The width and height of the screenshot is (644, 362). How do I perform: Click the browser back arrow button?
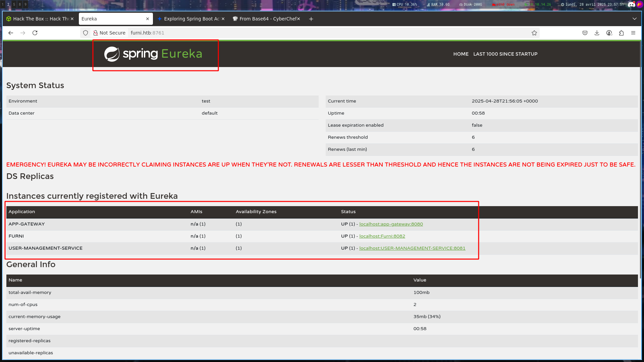(x=11, y=33)
